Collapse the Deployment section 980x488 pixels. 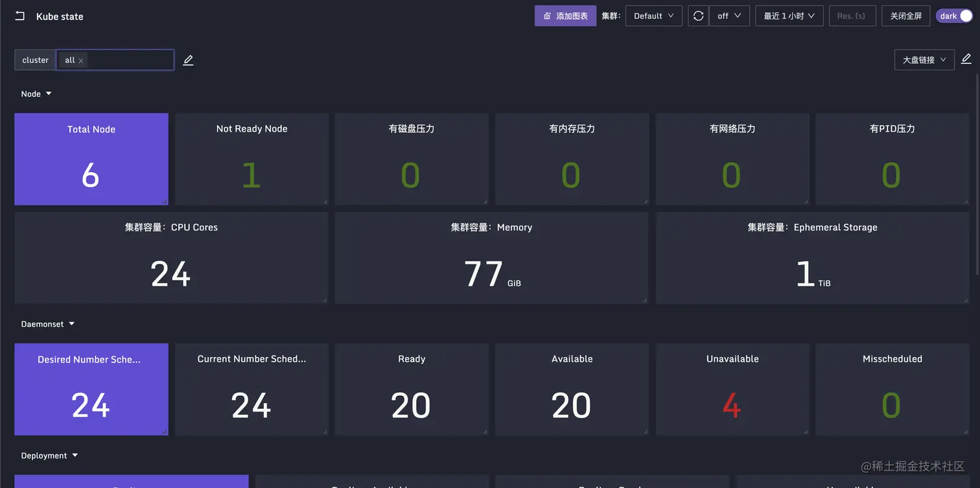pyautogui.click(x=75, y=456)
